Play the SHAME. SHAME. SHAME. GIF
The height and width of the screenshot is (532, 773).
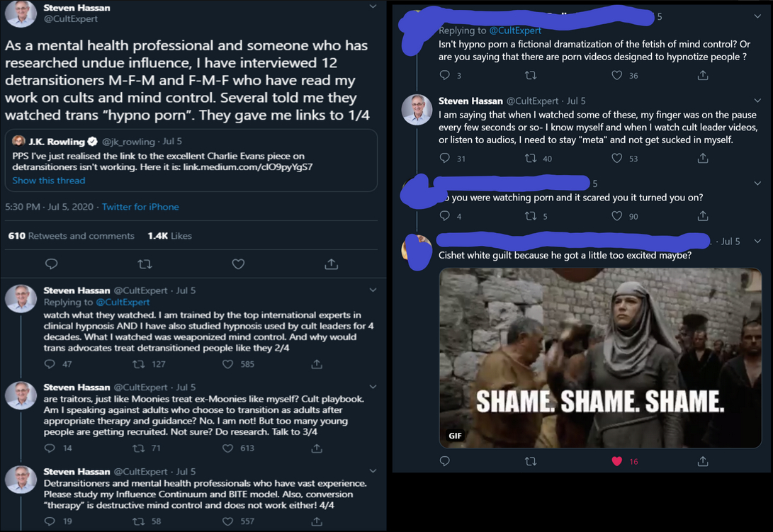click(x=600, y=358)
